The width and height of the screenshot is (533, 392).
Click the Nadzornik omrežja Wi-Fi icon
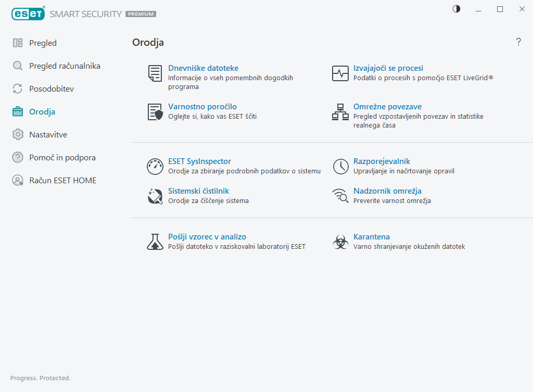coord(340,196)
